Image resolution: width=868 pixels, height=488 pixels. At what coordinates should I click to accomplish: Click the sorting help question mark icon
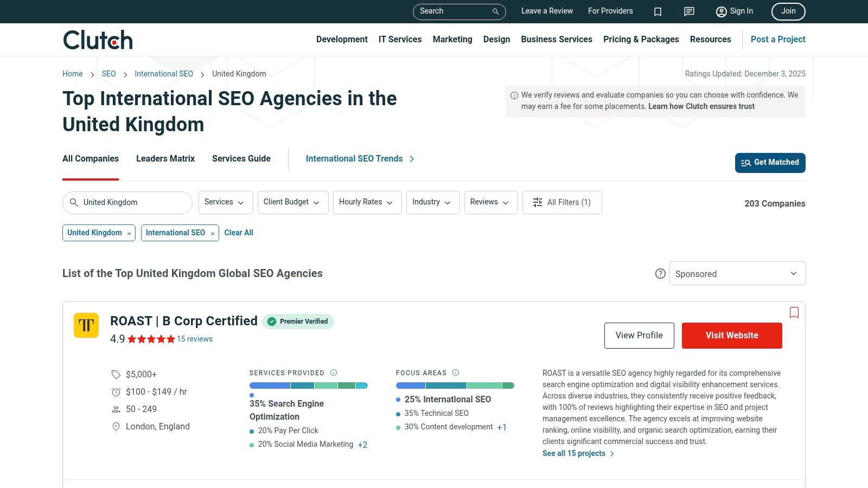(x=660, y=274)
